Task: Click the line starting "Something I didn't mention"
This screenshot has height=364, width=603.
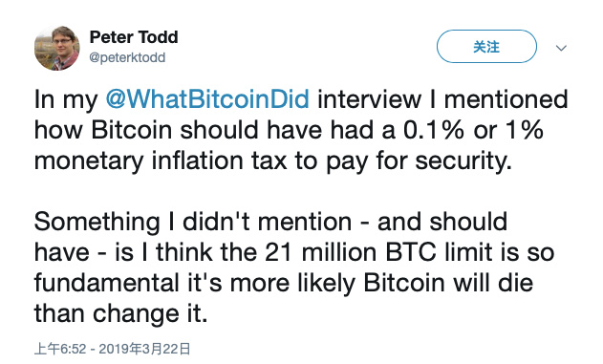Action: pos(270,222)
